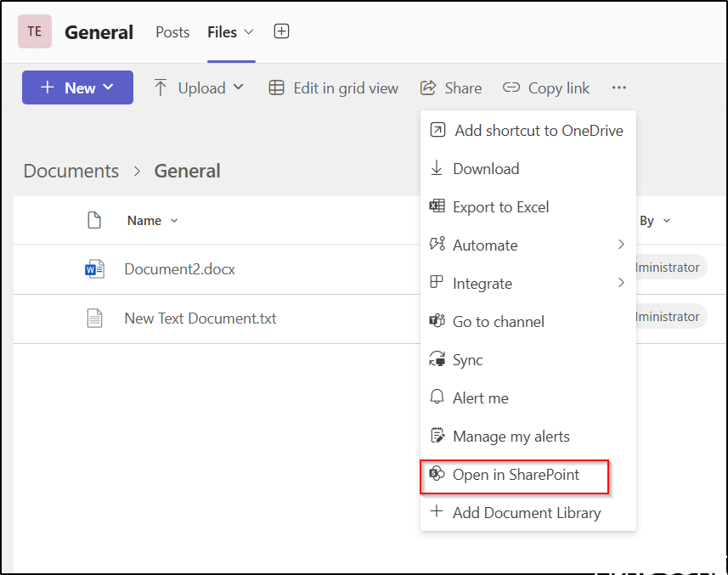Open the Files tab dropdown
Screen dimensions: 728x575
tap(230, 32)
